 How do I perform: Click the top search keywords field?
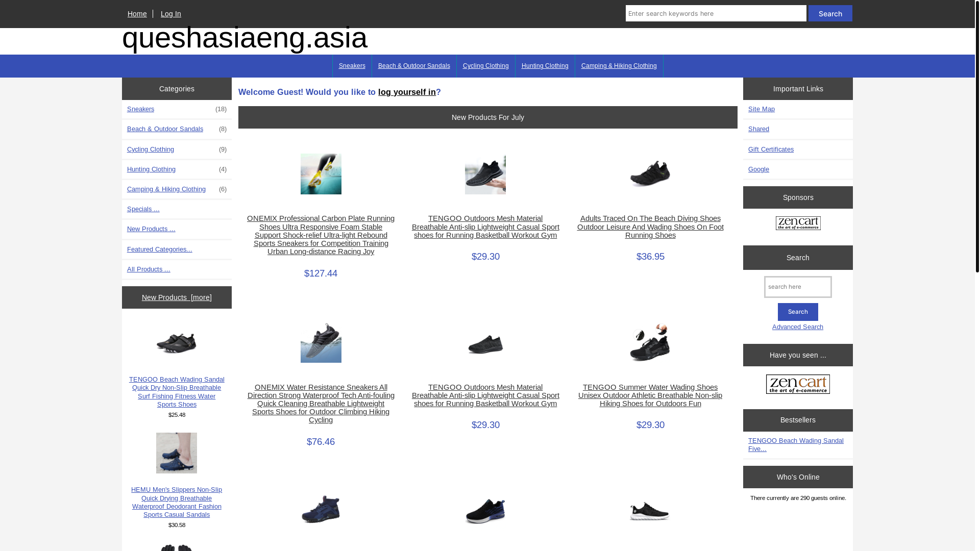pos(716,13)
